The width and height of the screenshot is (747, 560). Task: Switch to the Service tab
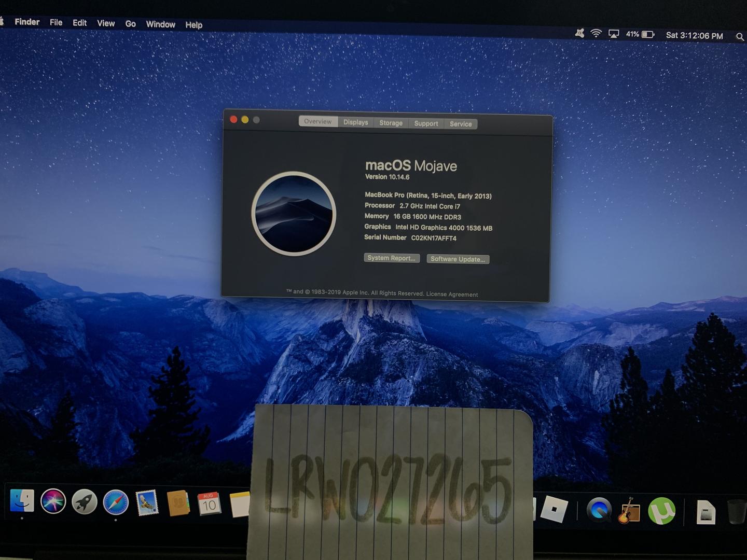pos(461,124)
